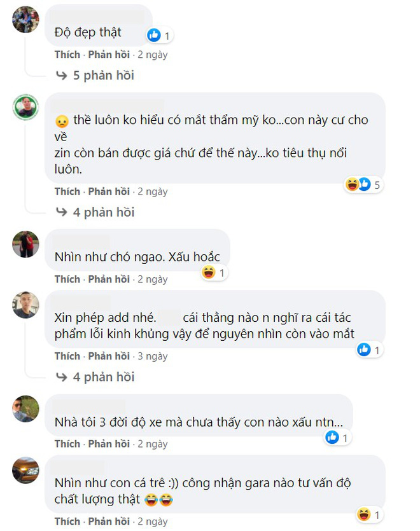
Task: Expand '4 phản hồi' under 'thề luôn' comment
Action: (95, 212)
